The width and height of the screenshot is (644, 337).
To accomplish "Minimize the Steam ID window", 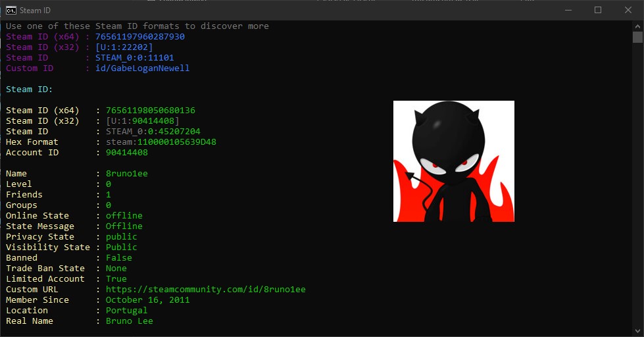I will pos(568,11).
